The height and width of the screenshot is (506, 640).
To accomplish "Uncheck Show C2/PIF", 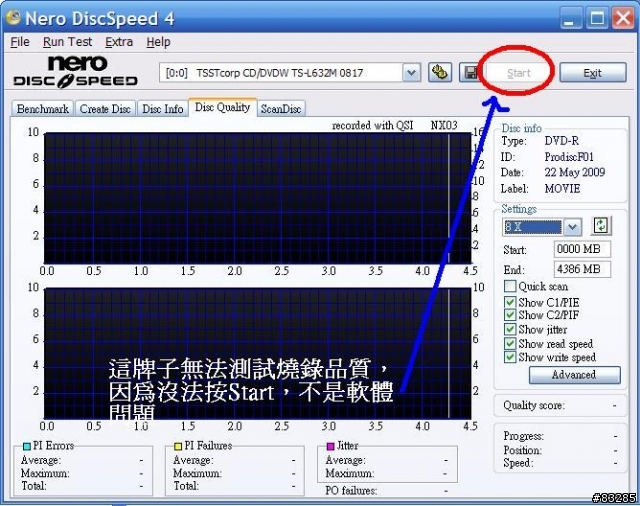I will tap(510, 315).
